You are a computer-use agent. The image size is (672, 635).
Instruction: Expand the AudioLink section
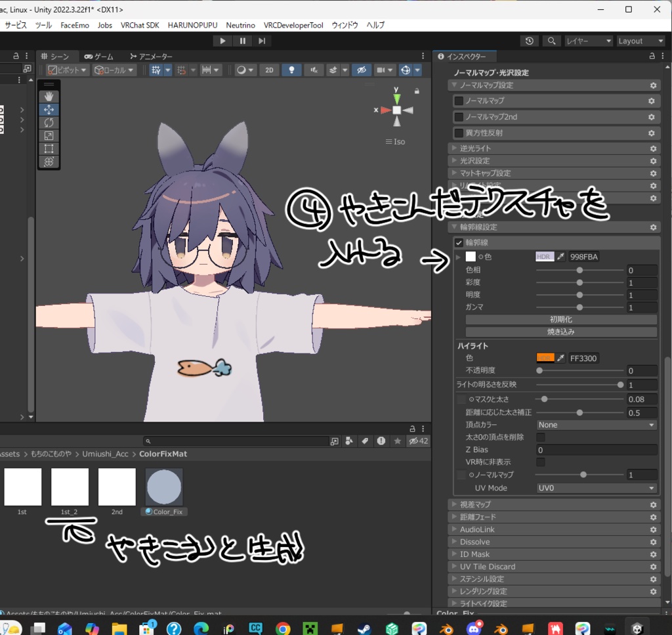coord(553,529)
